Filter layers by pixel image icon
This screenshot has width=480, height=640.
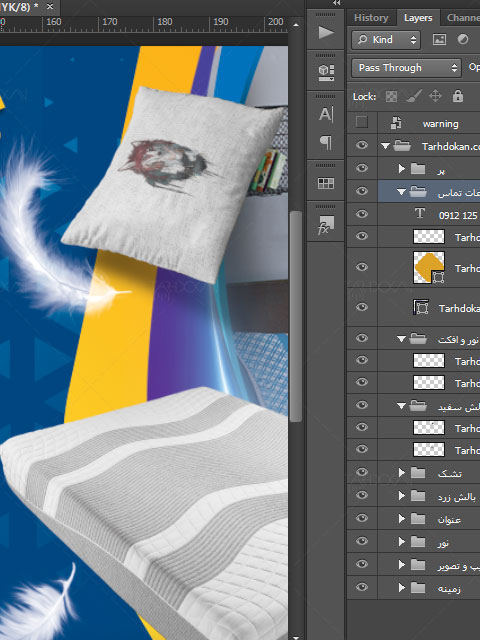(439, 40)
